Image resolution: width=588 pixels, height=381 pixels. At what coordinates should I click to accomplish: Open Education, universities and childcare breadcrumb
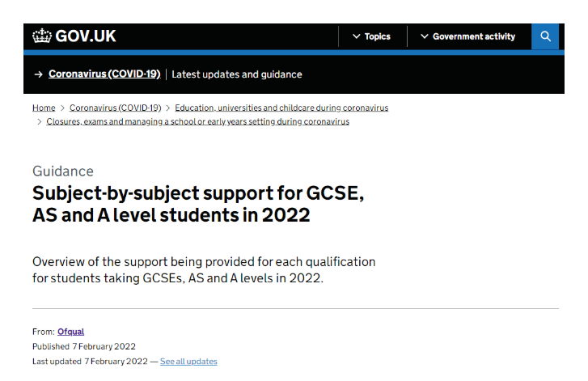[281, 108]
